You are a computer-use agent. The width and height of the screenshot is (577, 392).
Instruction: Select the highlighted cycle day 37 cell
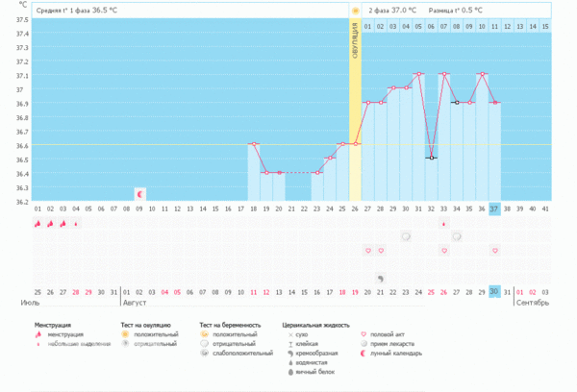(x=495, y=208)
